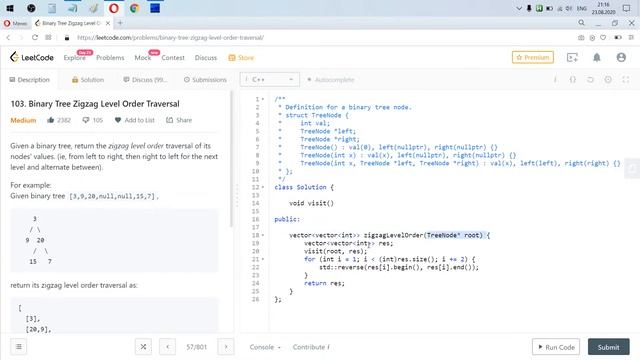Image resolution: width=640 pixels, height=360 pixels.
Task: Click the editor info icon
Action: point(555,80)
